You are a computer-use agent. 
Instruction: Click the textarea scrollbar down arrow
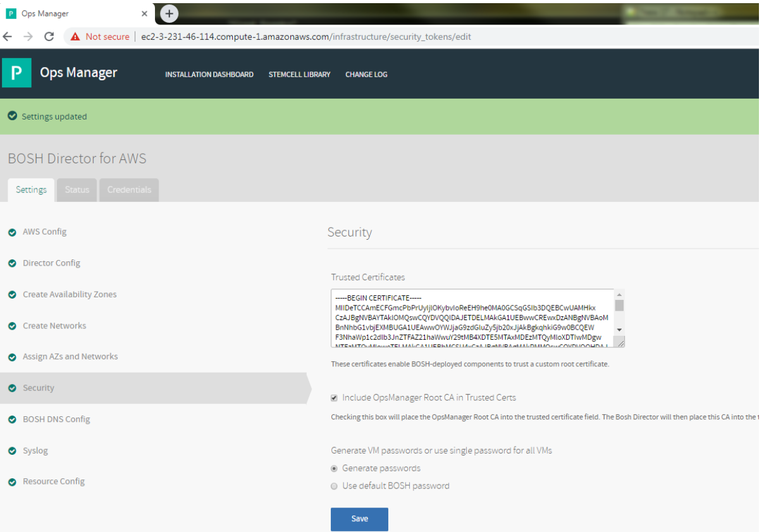(x=619, y=330)
